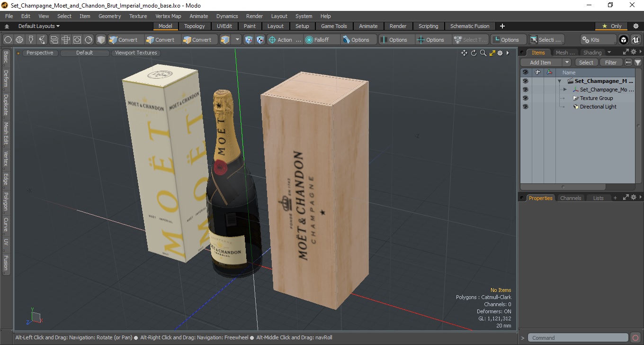Click the Unreal Engine icon
This screenshot has width=644, height=345.
[x=635, y=40]
